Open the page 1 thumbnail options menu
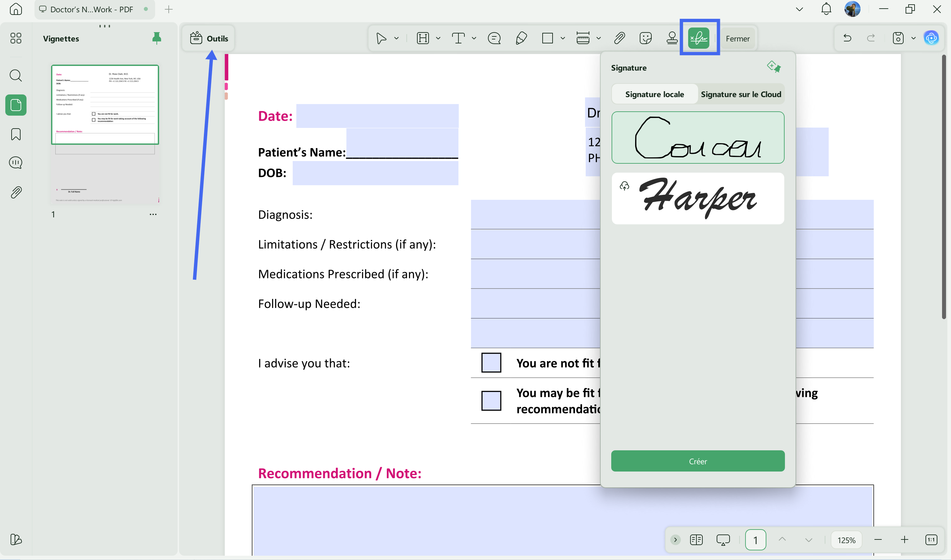951x560 pixels. coord(153,214)
